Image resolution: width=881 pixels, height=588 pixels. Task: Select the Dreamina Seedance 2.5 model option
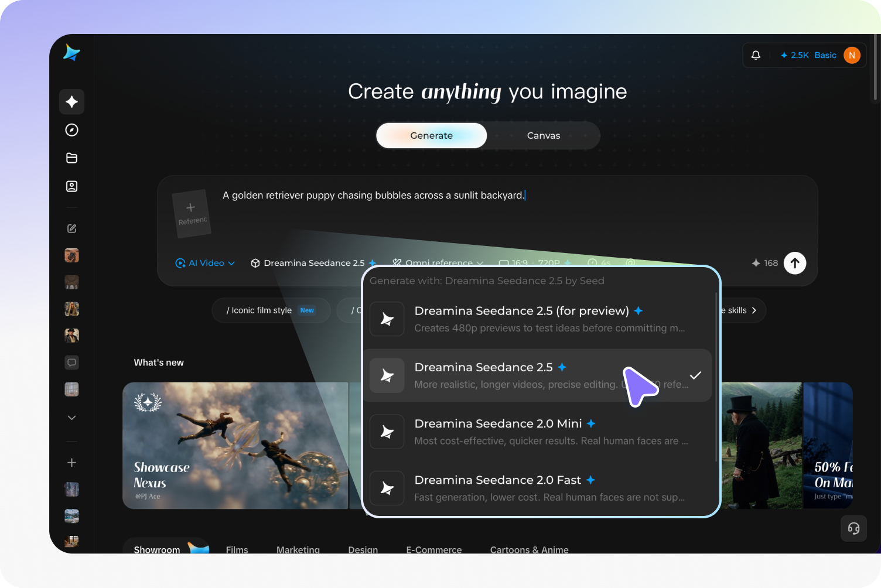538,375
